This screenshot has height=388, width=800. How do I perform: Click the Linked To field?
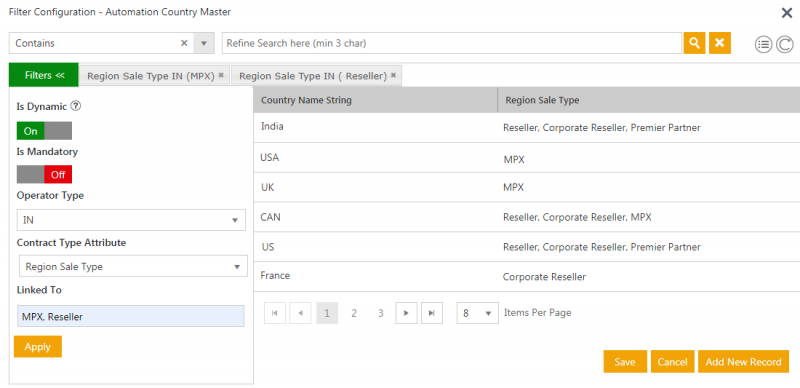pos(131,317)
